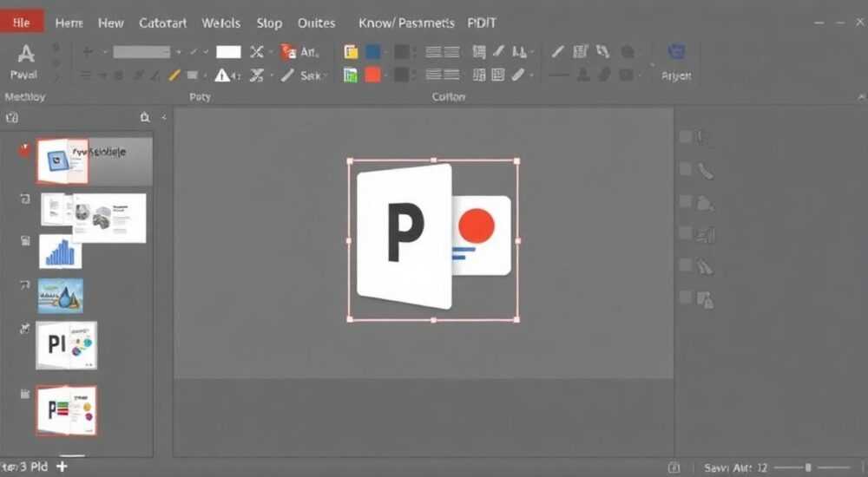Click 'Savv Alt: 12' in the status bar
This screenshot has width=868, height=477.
coord(736,468)
